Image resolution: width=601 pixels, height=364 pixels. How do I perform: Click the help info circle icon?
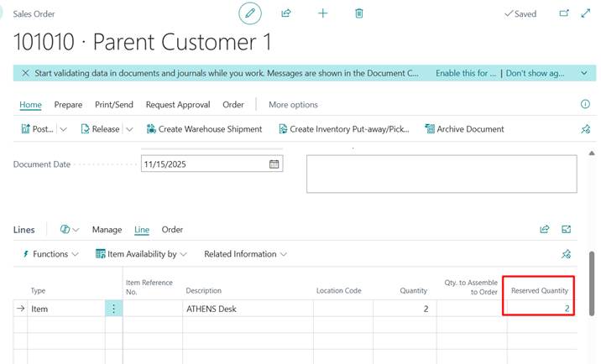585,105
